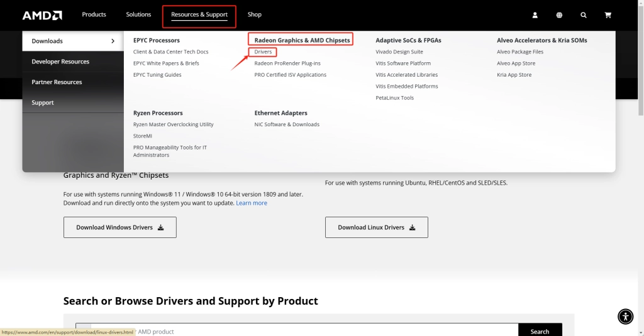This screenshot has width=644, height=336.
Task: Expand the Downloads submenu chevron
Action: click(113, 41)
